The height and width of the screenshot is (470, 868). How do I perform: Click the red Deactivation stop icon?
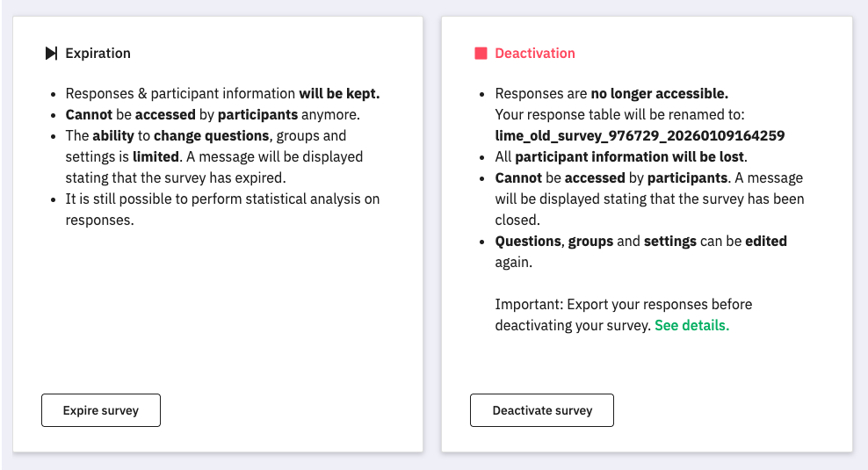tap(481, 54)
